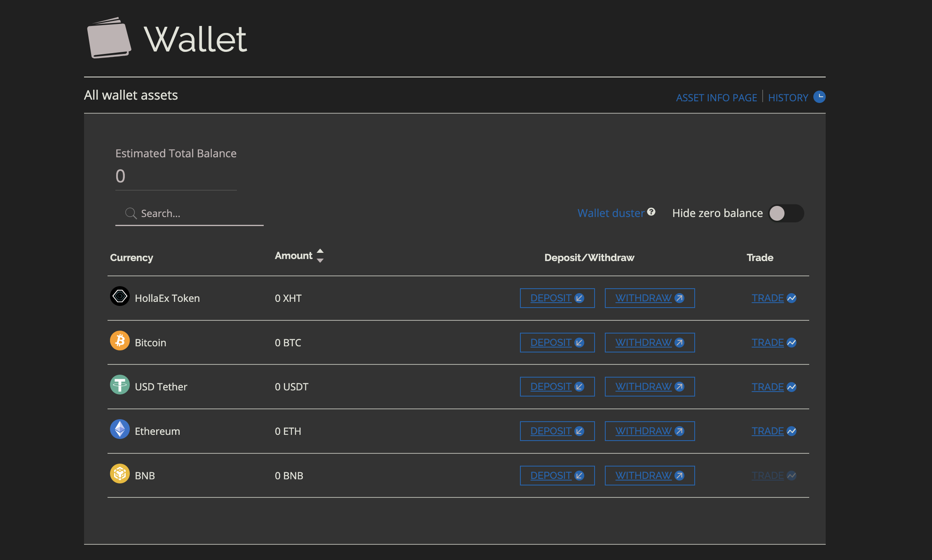Click the HollaEx Token coin icon
The width and height of the screenshot is (932, 560).
pos(119,296)
